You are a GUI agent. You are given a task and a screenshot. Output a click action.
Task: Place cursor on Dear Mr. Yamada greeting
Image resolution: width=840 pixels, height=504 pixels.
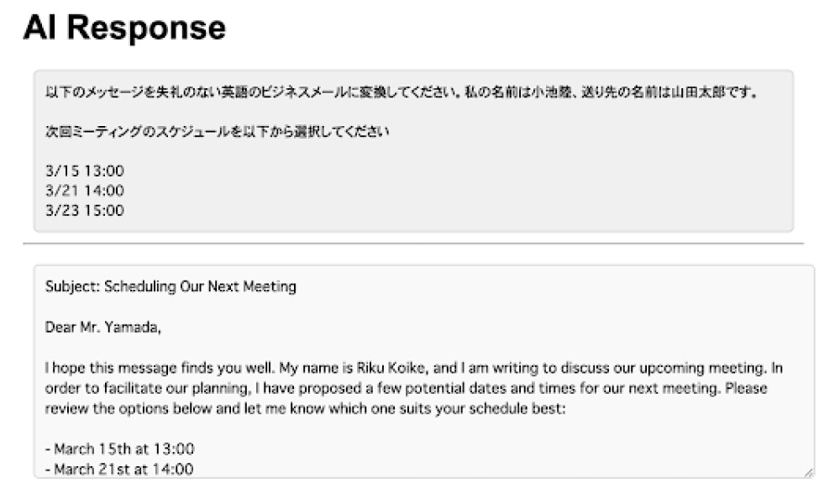102,328
